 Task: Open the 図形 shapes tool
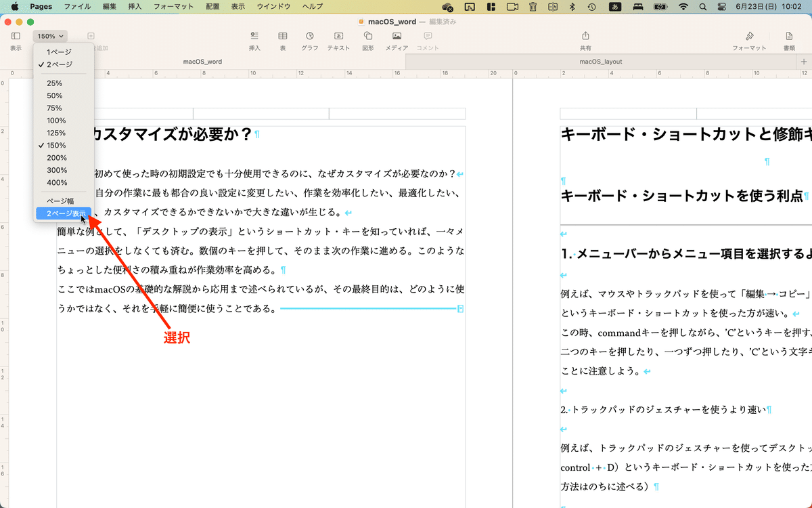click(368, 36)
